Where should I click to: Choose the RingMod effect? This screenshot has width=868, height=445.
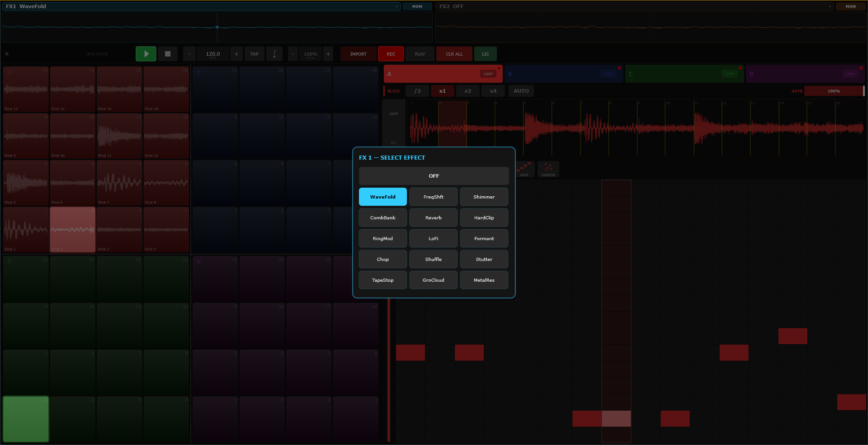point(383,238)
